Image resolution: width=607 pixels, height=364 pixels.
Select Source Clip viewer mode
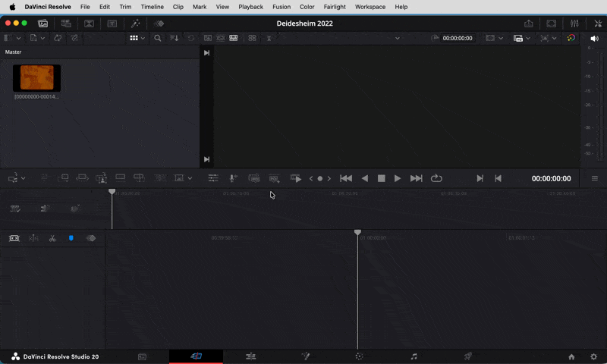208,38
